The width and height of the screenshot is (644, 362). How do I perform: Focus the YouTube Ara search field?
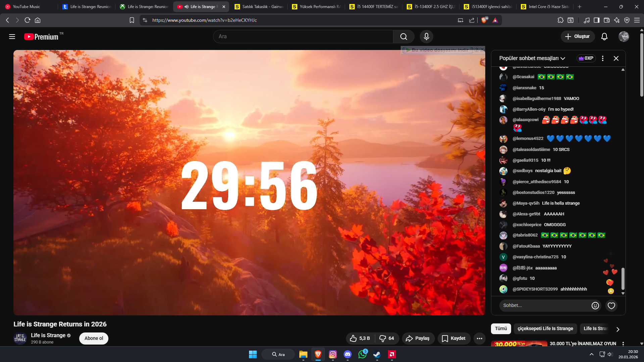coord(303,37)
